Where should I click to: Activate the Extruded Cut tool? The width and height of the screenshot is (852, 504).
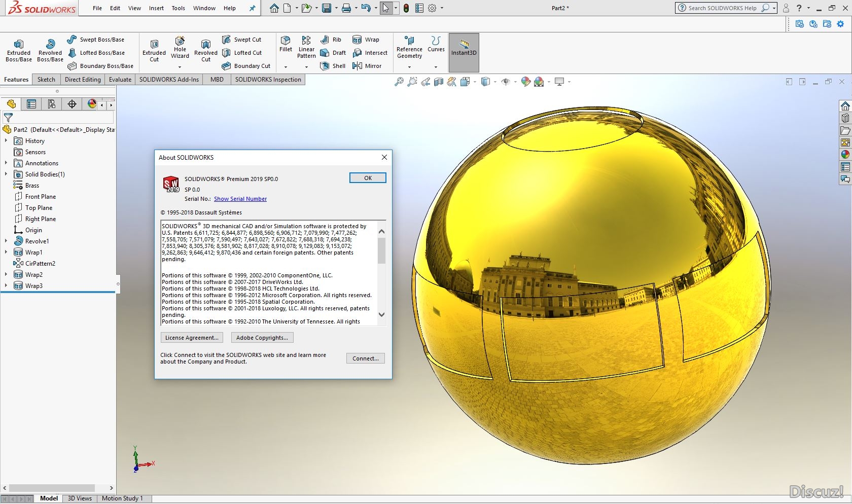point(154,51)
